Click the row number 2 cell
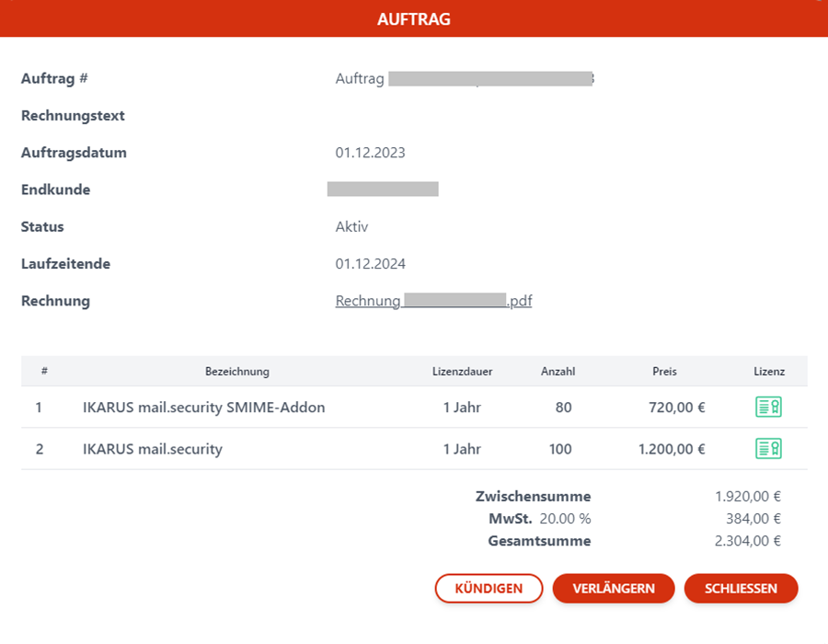The image size is (828, 644). (39, 449)
